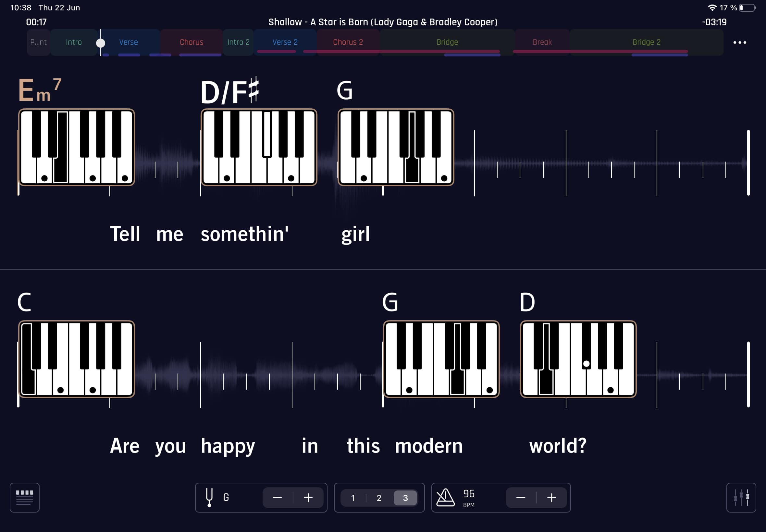The height and width of the screenshot is (532, 766).
Task: Select beat subdivision button labeled 3
Action: [x=405, y=498]
